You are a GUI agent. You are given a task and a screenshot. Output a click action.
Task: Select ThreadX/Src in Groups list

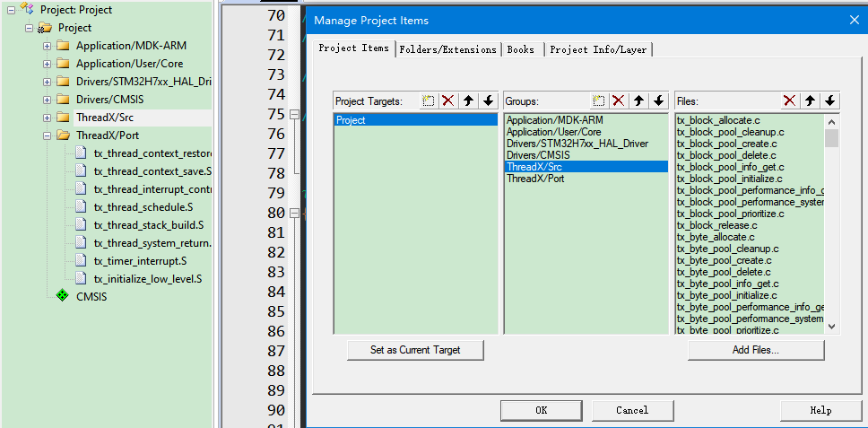click(586, 167)
